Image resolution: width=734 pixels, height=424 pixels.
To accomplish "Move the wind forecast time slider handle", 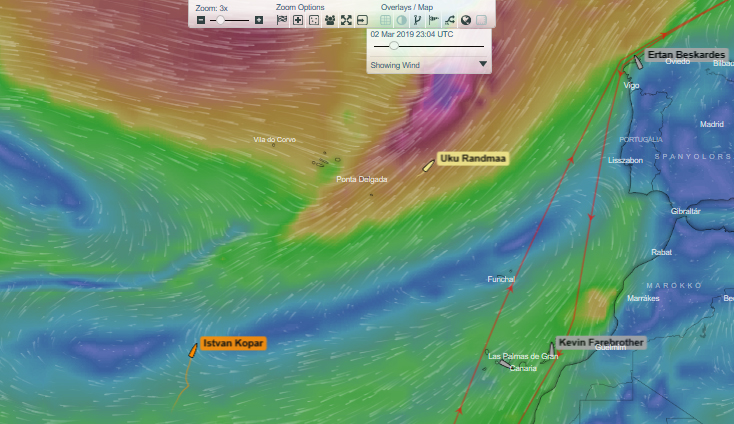I will pyautogui.click(x=394, y=46).
